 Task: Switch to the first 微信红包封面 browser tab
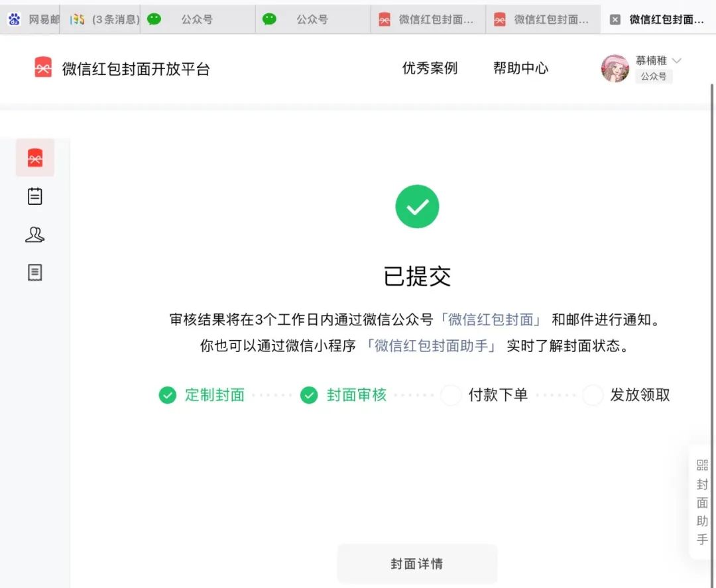(428, 19)
